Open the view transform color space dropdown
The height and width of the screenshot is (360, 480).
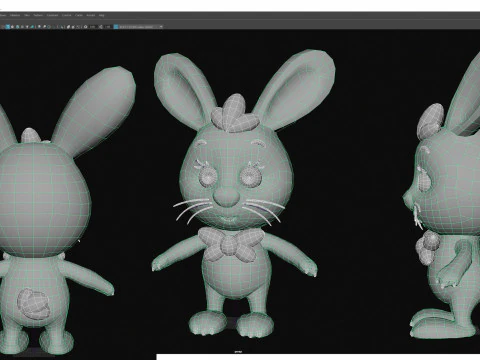coord(139,27)
